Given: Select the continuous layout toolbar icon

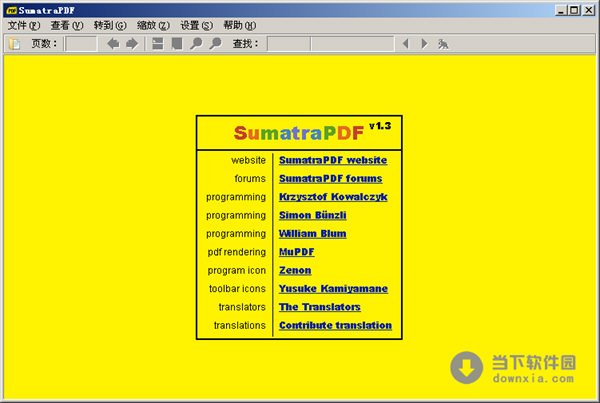Looking at the screenshot, I should tap(158, 44).
